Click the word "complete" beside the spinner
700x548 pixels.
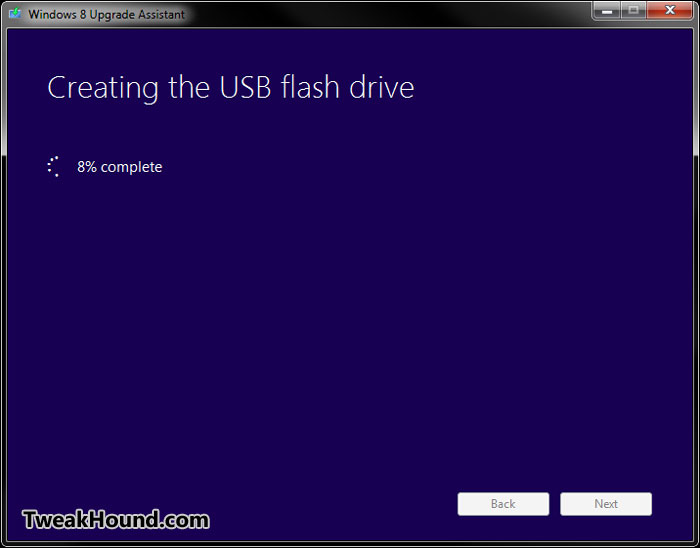131,167
